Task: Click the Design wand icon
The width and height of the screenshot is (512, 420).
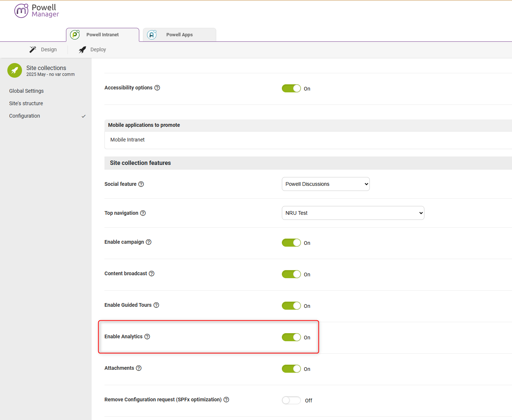Action: (x=32, y=49)
